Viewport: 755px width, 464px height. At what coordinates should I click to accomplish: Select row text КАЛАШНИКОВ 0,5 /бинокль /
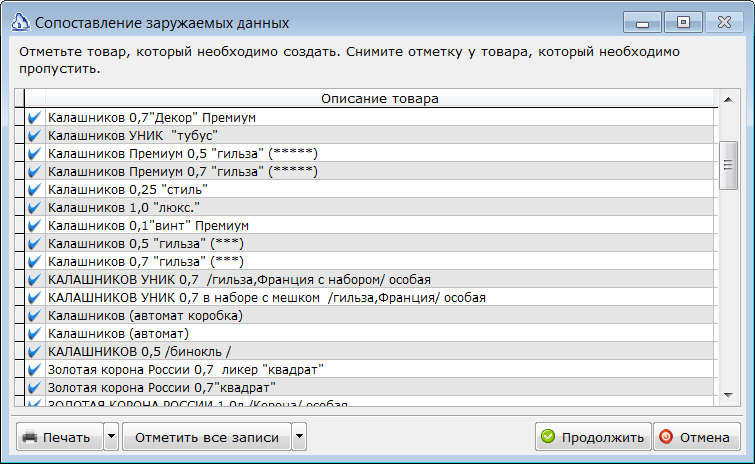click(x=140, y=351)
